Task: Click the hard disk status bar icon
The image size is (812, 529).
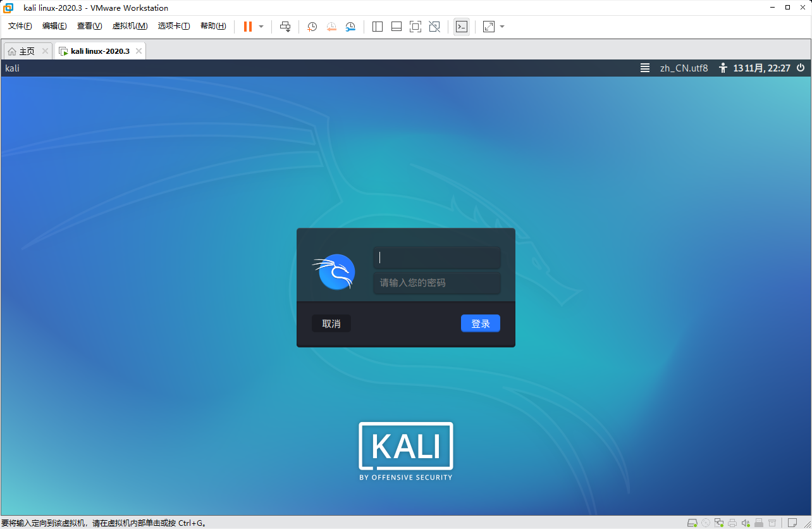Action: (x=692, y=523)
